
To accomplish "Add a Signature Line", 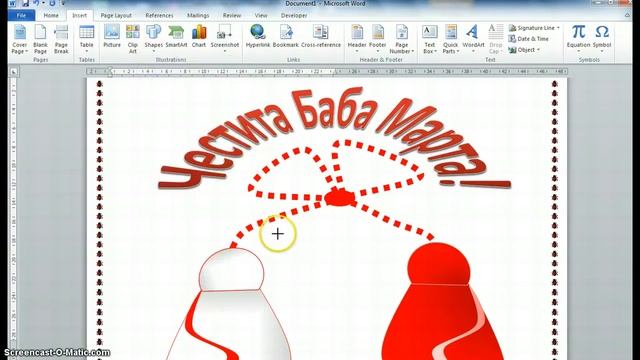I will (x=531, y=28).
